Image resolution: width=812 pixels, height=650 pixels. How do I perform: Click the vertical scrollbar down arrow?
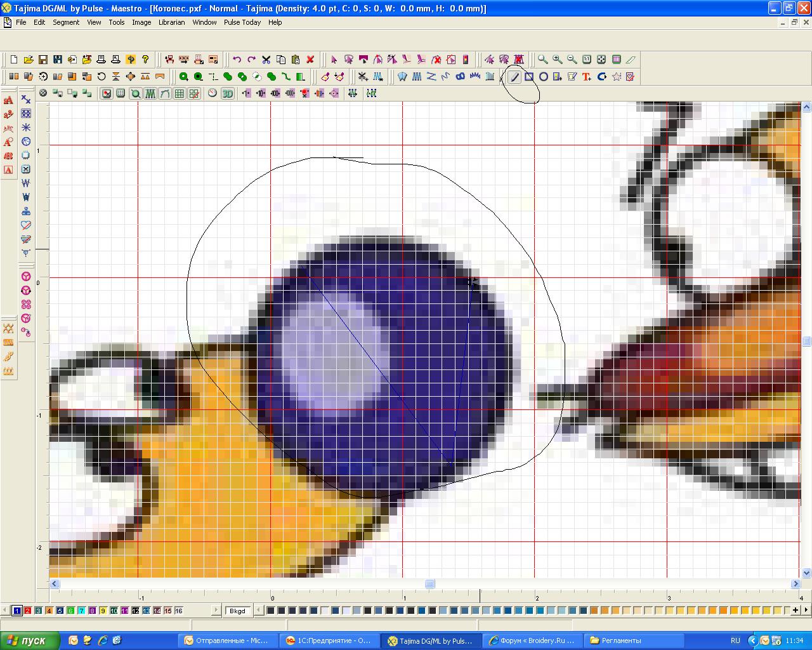coord(807,573)
